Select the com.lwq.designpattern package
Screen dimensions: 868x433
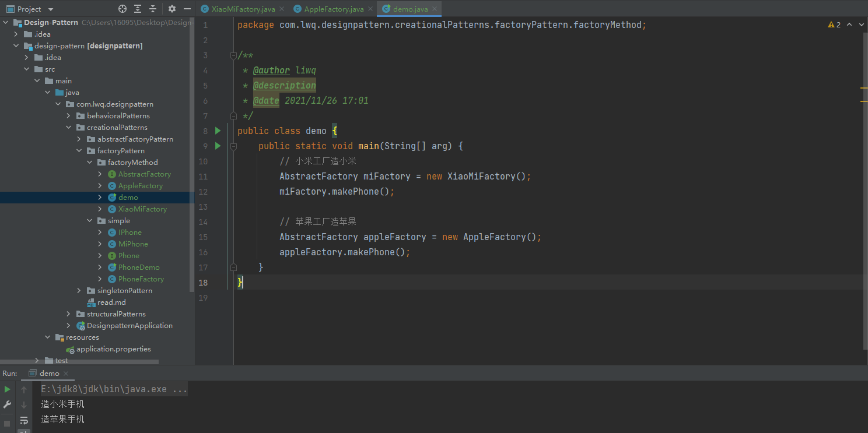[114, 104]
